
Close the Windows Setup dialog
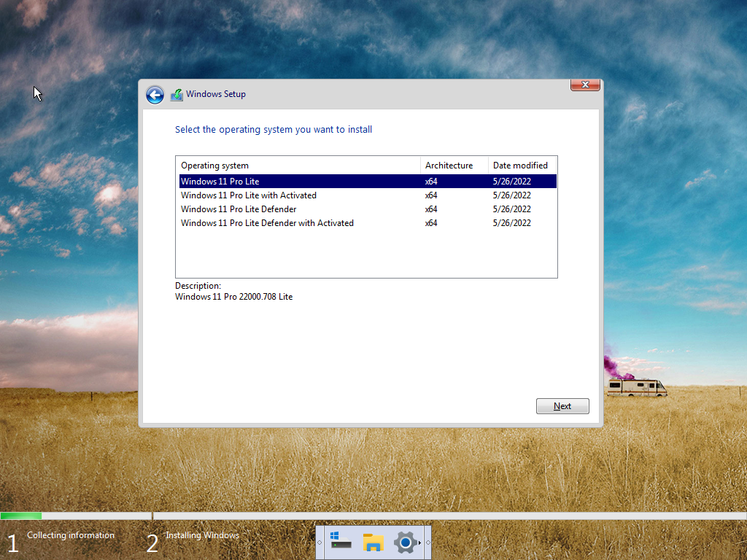pos(585,85)
